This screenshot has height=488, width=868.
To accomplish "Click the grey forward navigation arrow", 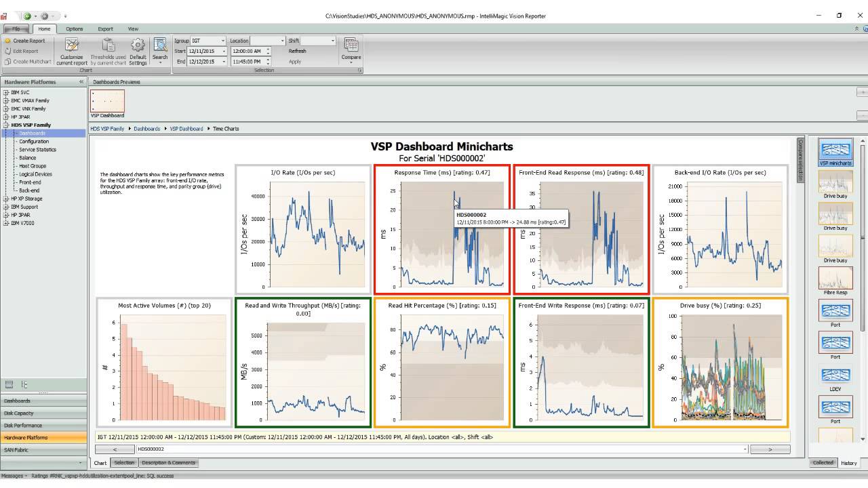I will [45, 16].
